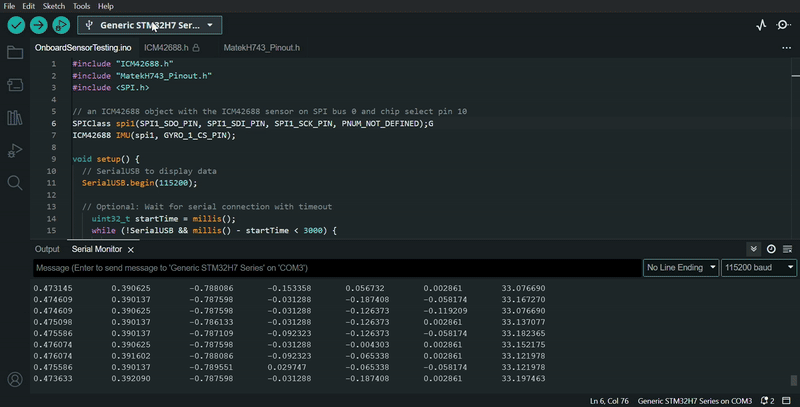Clear the Serial Monitor output

tap(787, 249)
